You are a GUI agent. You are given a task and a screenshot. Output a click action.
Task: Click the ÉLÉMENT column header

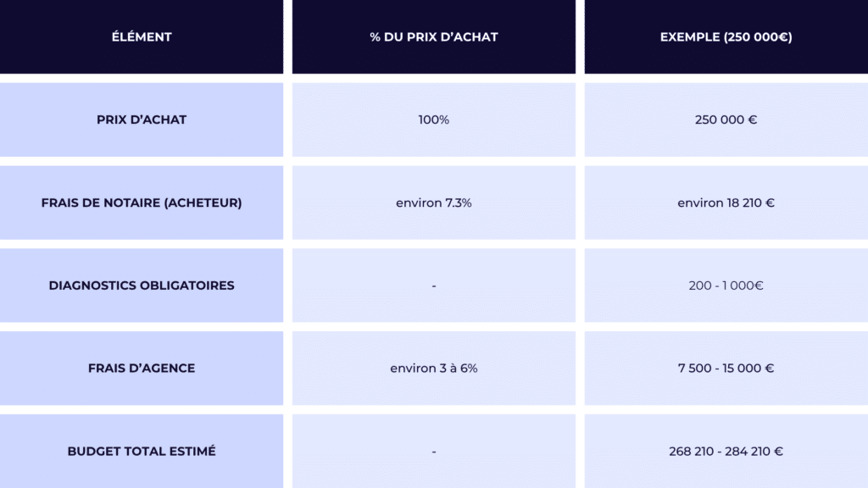142,37
